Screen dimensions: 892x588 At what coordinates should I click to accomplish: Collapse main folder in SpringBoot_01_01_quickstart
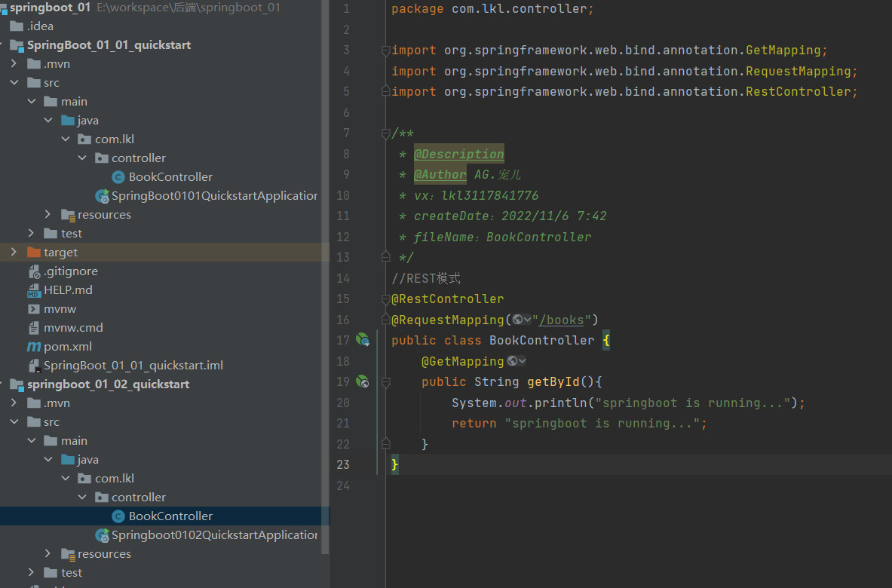[x=31, y=101]
